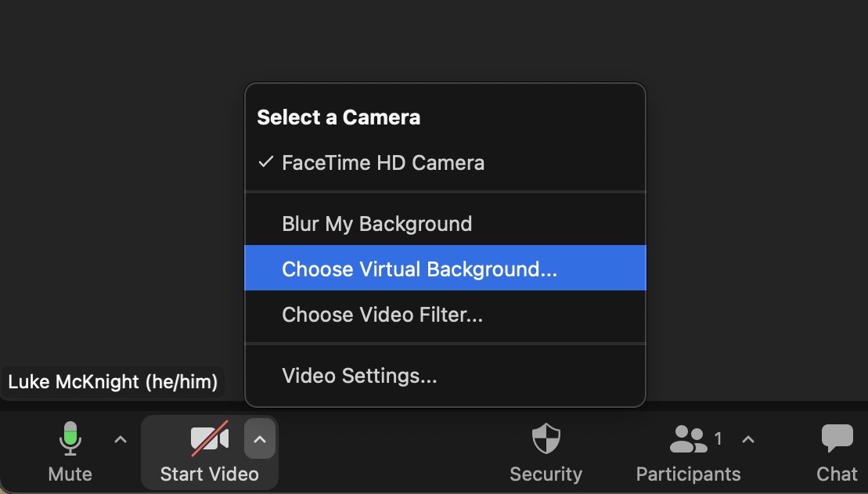The image size is (868, 494).
Task: Click the Participants text label
Action: [688, 474]
